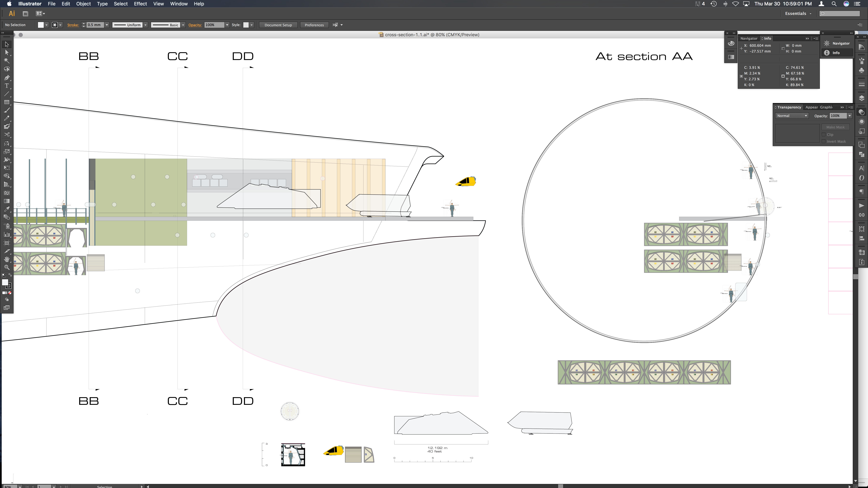Screen dimensions: 868x488
Task: Expand the Essentials workspace dropdown
Action: 798,14
